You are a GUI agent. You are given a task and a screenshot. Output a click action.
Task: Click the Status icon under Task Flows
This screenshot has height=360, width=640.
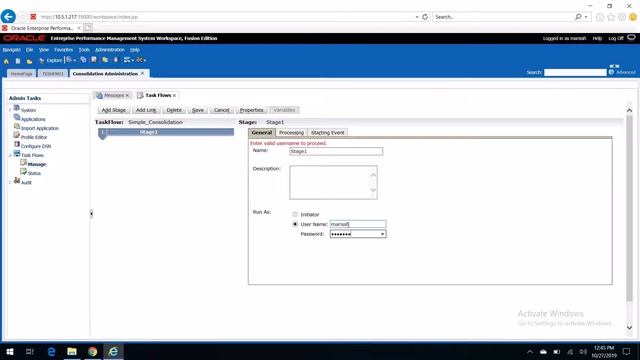24,172
